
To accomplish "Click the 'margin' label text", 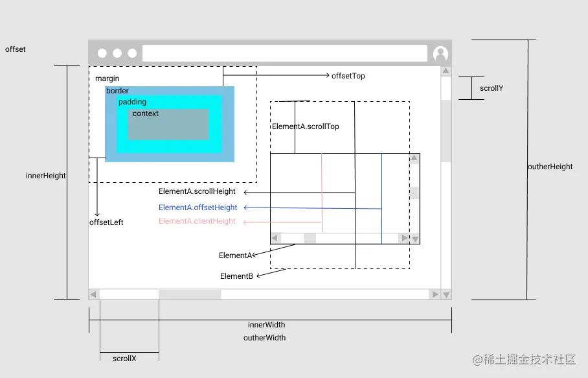I will (x=107, y=78).
